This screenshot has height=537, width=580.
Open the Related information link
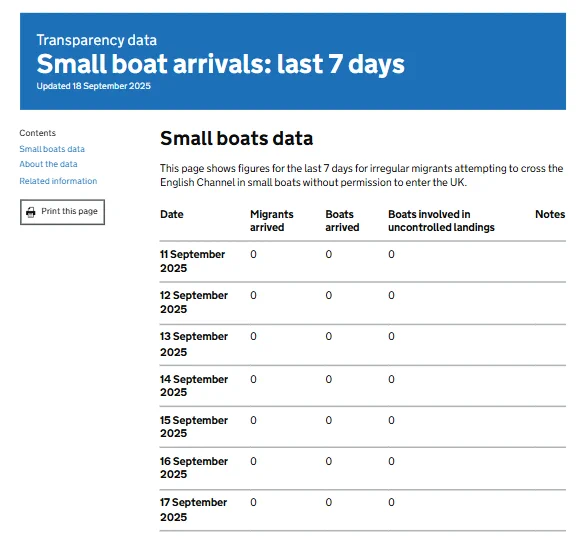pyautogui.click(x=58, y=181)
